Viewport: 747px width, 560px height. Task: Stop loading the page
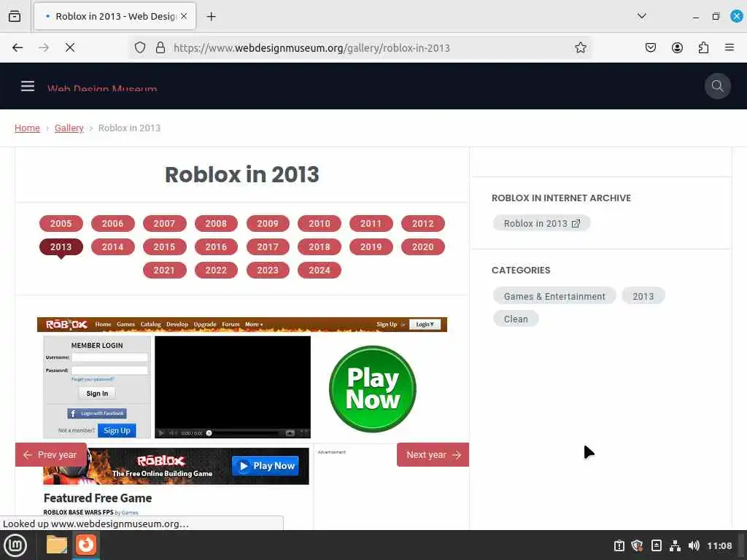(x=70, y=47)
